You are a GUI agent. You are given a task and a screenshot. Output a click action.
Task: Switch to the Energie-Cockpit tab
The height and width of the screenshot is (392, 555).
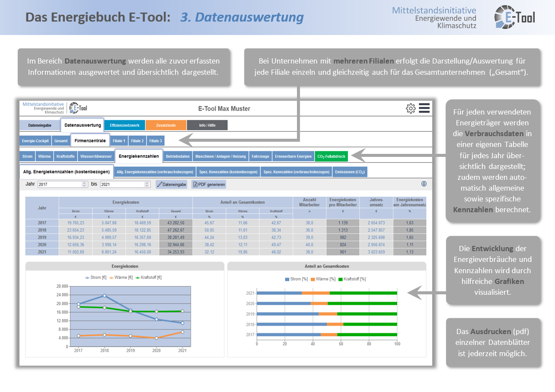click(x=35, y=140)
